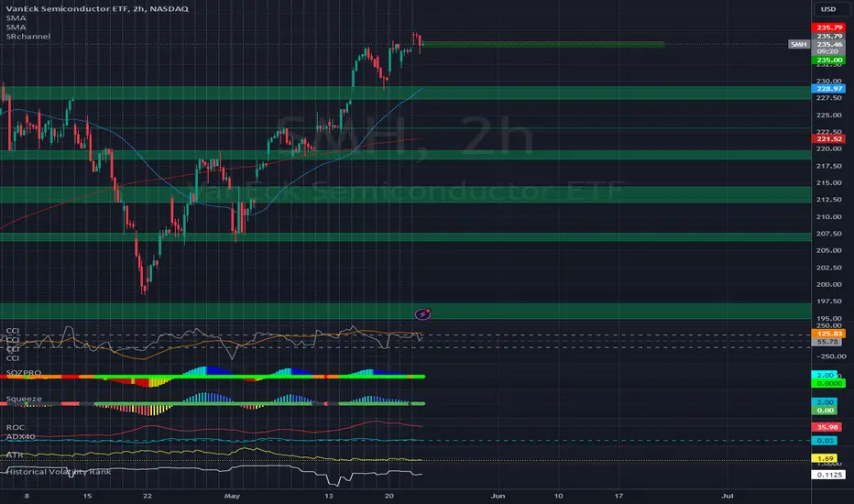
Task: Click the 20 date on time axis
Action: 389,496
